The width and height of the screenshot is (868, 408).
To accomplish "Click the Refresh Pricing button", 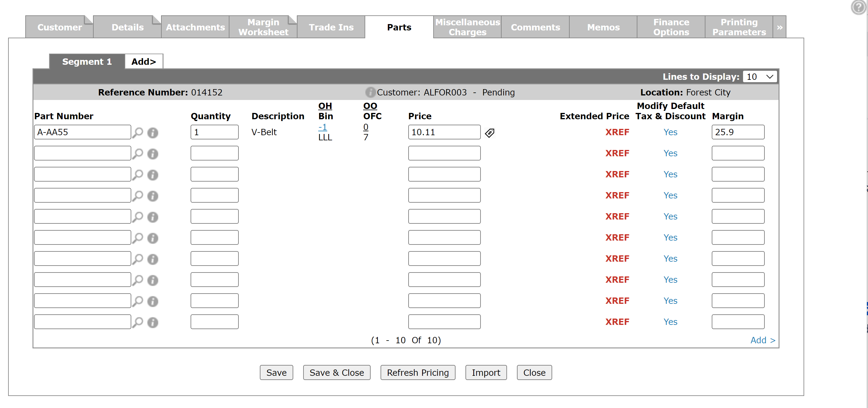I will pos(418,372).
